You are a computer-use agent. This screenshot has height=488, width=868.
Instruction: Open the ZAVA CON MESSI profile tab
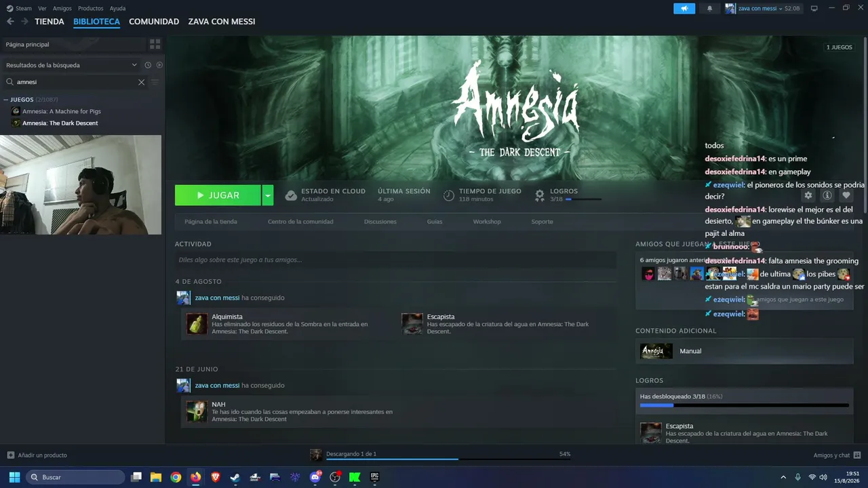click(x=222, y=22)
